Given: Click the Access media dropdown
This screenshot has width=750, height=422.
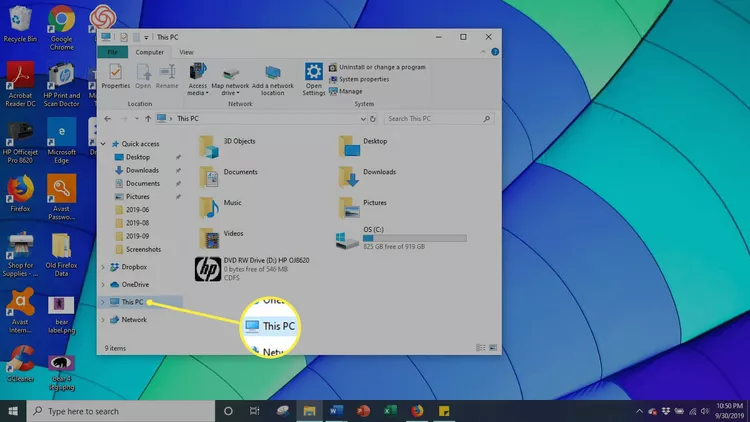Looking at the screenshot, I should pyautogui.click(x=197, y=78).
